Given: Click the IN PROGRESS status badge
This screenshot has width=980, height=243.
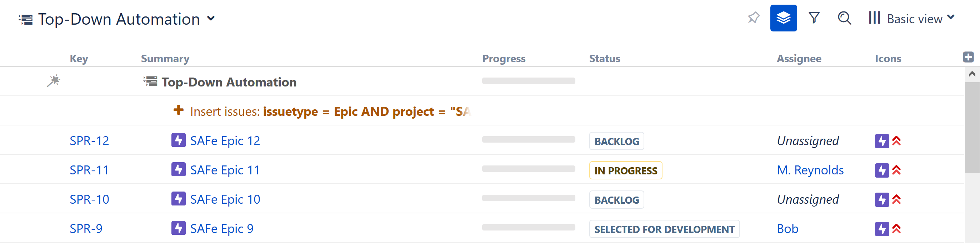Looking at the screenshot, I should (625, 170).
